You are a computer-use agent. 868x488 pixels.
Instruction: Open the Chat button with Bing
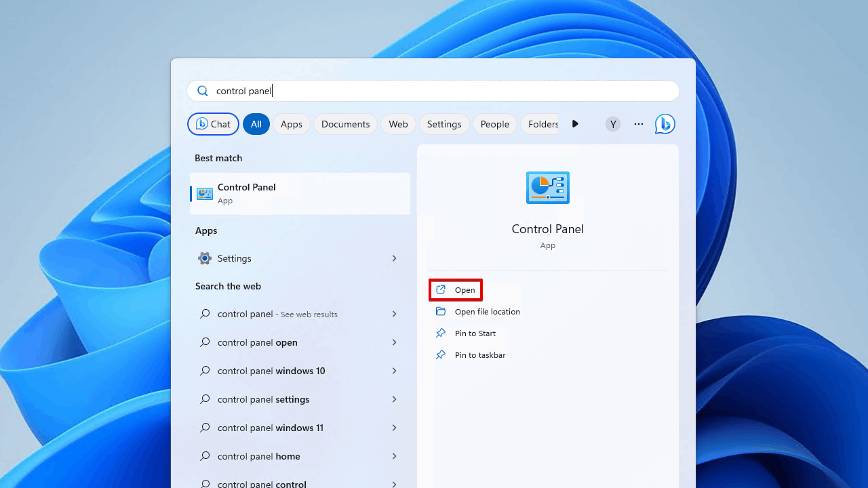213,124
